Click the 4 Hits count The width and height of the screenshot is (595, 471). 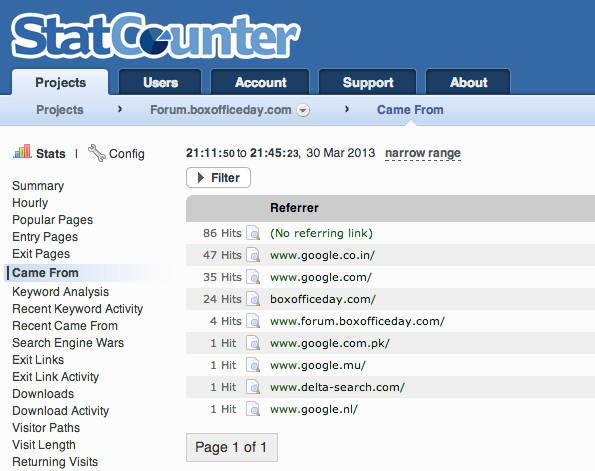tap(225, 321)
